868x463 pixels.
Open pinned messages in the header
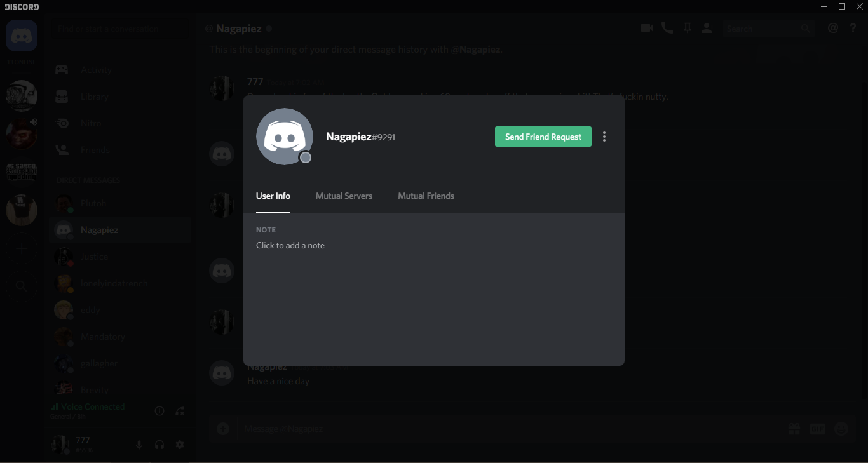[x=687, y=28]
